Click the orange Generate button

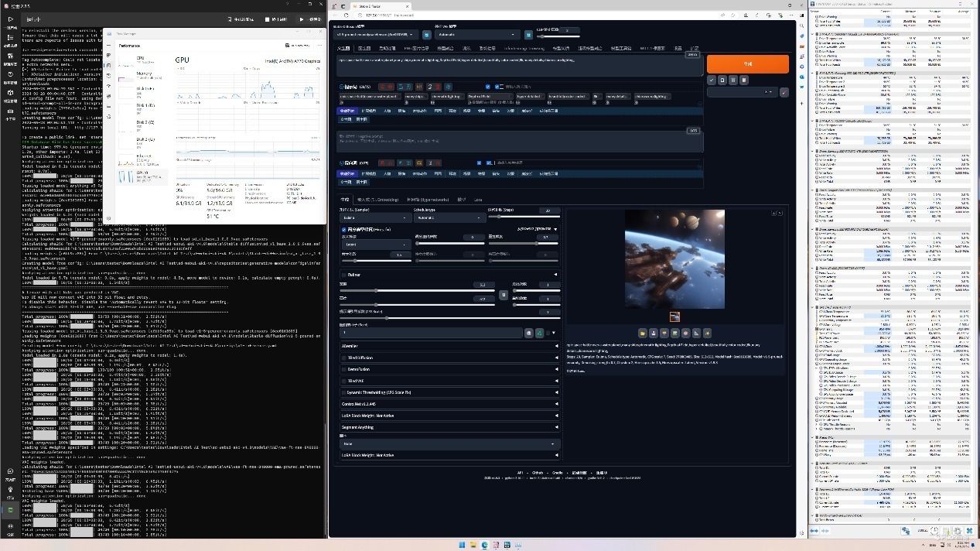pos(747,64)
